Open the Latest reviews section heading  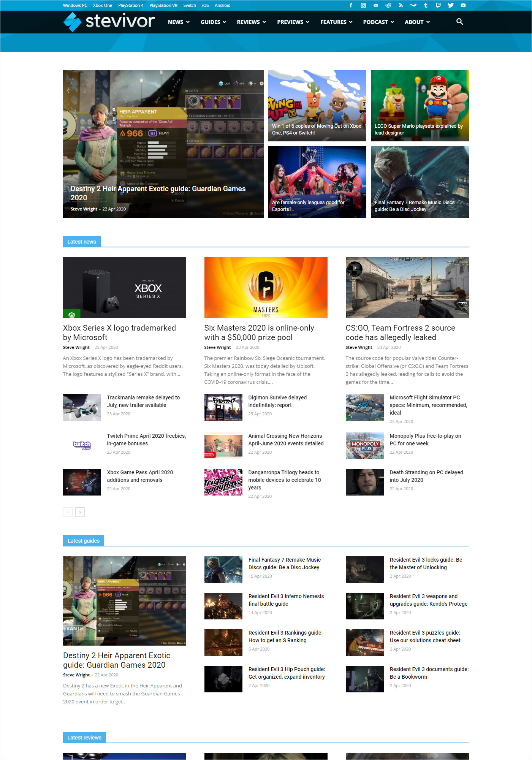pyautogui.click(x=84, y=738)
